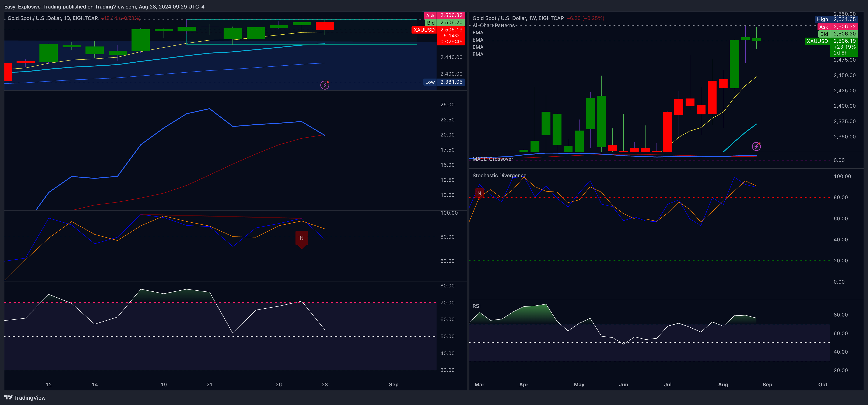Click the RSI indicator label on the weekly chart
Screen dimensions: 868x405
click(x=476, y=306)
